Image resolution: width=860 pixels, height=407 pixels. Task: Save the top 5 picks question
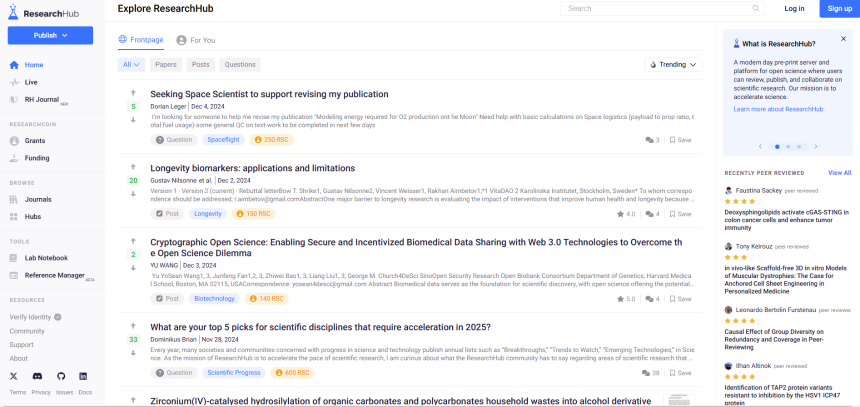coord(680,373)
